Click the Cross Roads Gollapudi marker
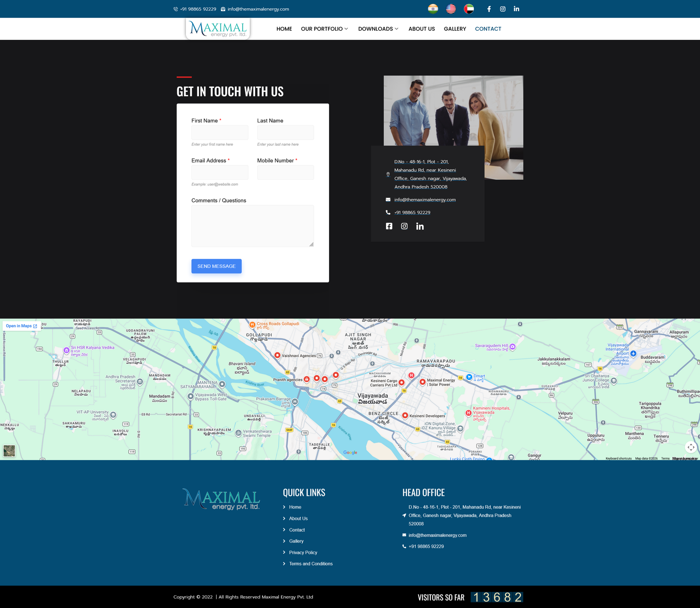 [252, 325]
